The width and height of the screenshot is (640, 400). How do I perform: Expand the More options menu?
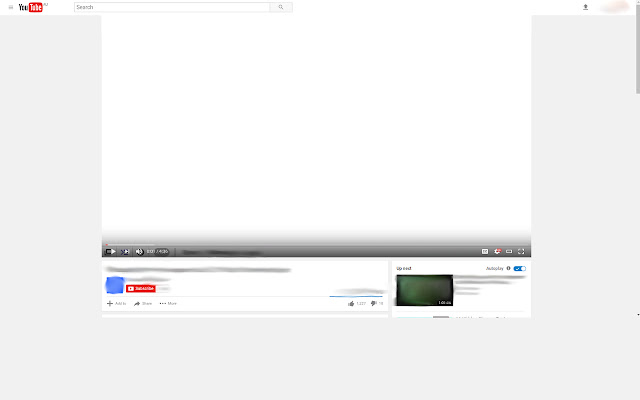coord(168,303)
